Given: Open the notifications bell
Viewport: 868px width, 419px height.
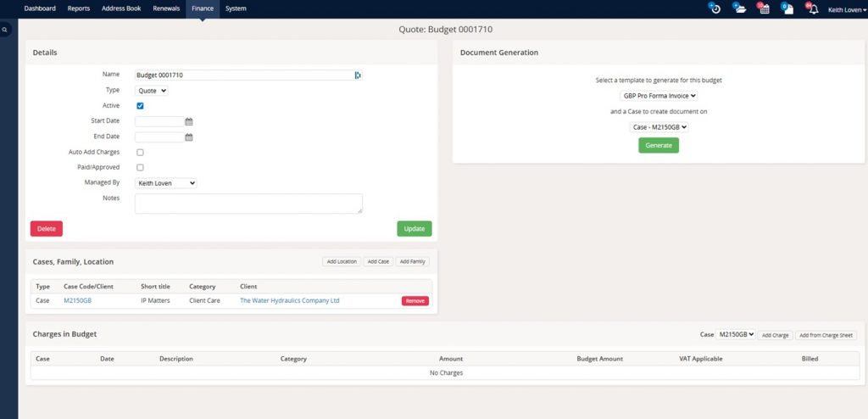Looking at the screenshot, I should (812, 8).
